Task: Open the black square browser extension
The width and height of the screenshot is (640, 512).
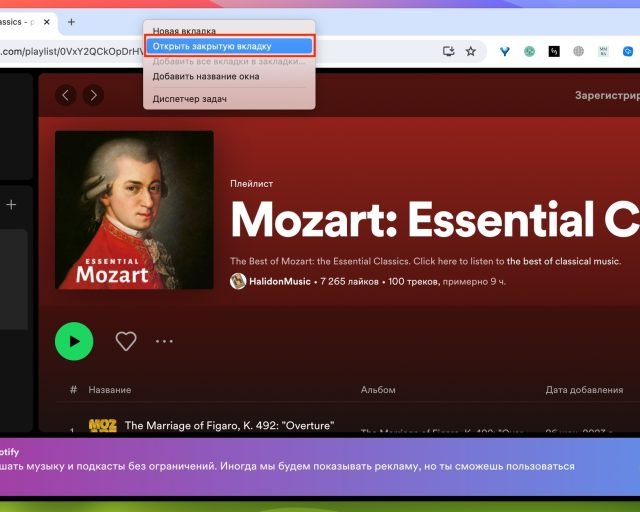Action: tap(554, 51)
